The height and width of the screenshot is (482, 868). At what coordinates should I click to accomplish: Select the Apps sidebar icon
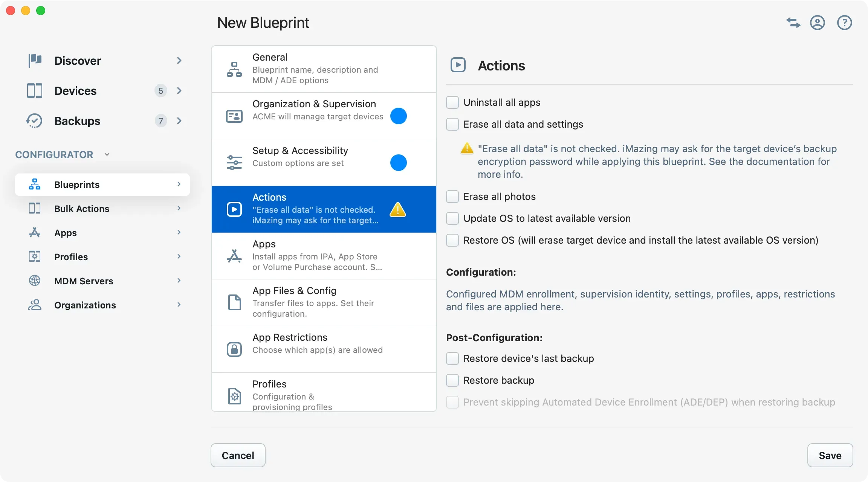pyautogui.click(x=34, y=232)
